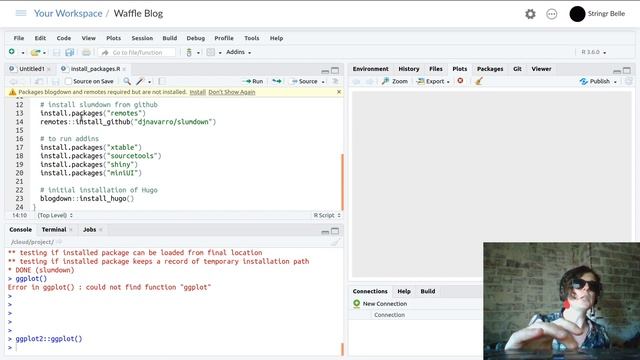The width and height of the screenshot is (640, 360).
Task: Re-run the previous code region
Action: pos(277,81)
